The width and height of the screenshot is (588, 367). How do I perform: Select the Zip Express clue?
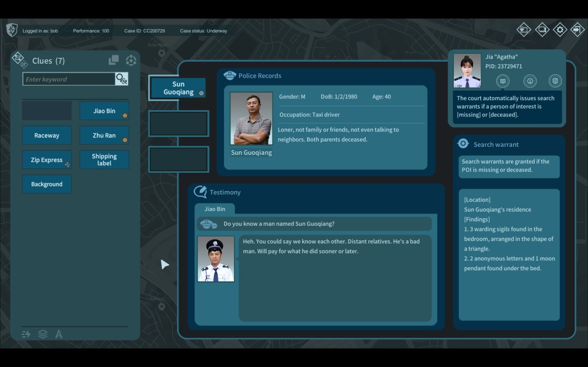click(47, 160)
